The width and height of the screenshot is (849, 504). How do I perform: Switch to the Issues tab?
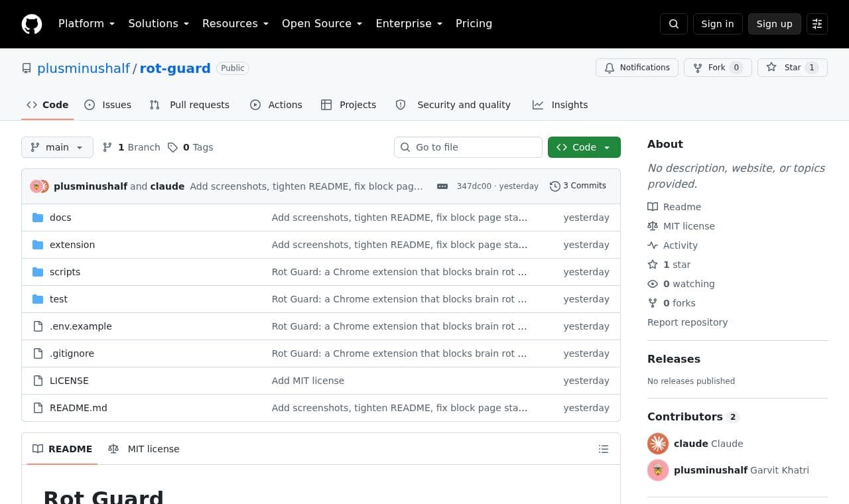[x=108, y=105]
